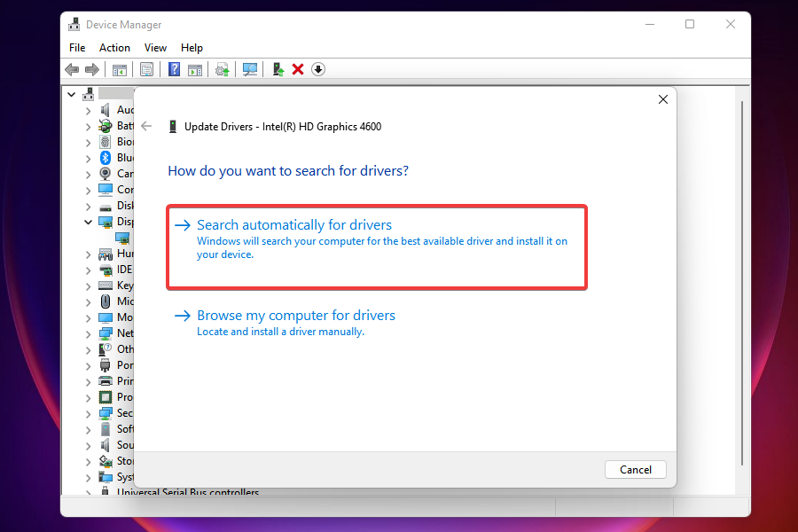Image resolution: width=798 pixels, height=532 pixels.
Task: Toggle the Action Pane toolbar icon
Action: tap(195, 70)
